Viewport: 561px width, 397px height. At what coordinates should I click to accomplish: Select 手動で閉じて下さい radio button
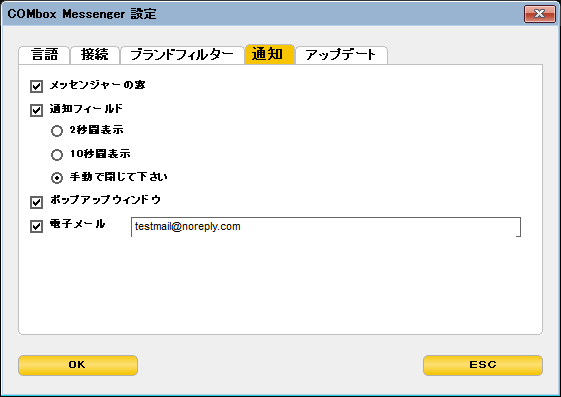[x=57, y=178]
